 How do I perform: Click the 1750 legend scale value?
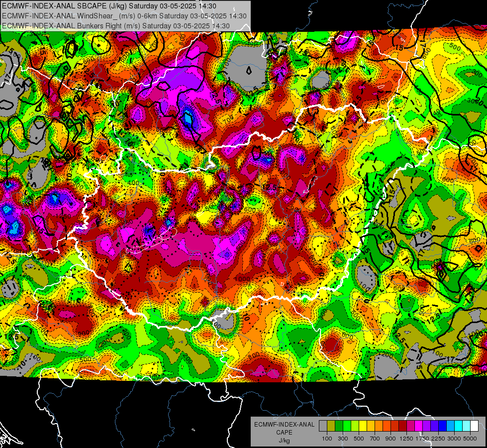pos(423,439)
